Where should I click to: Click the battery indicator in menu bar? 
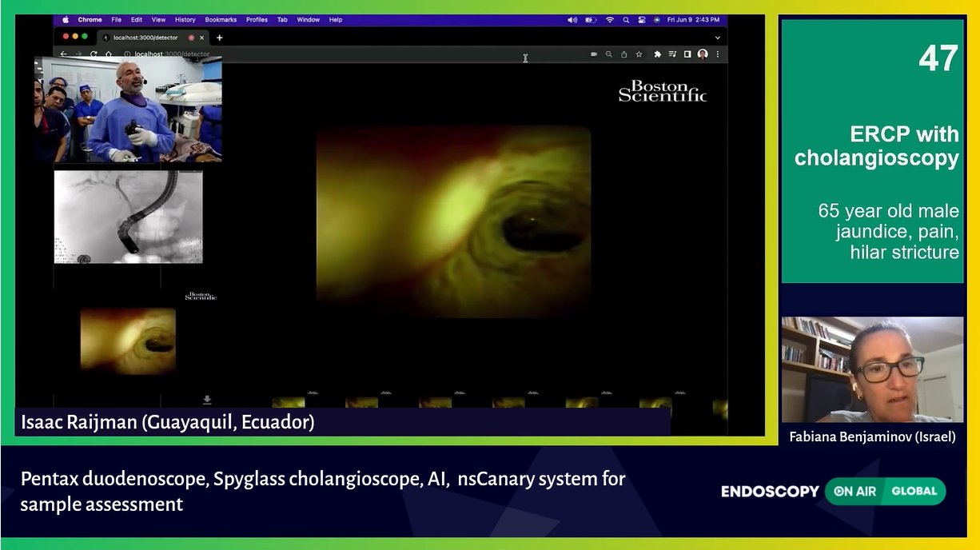click(x=590, y=19)
